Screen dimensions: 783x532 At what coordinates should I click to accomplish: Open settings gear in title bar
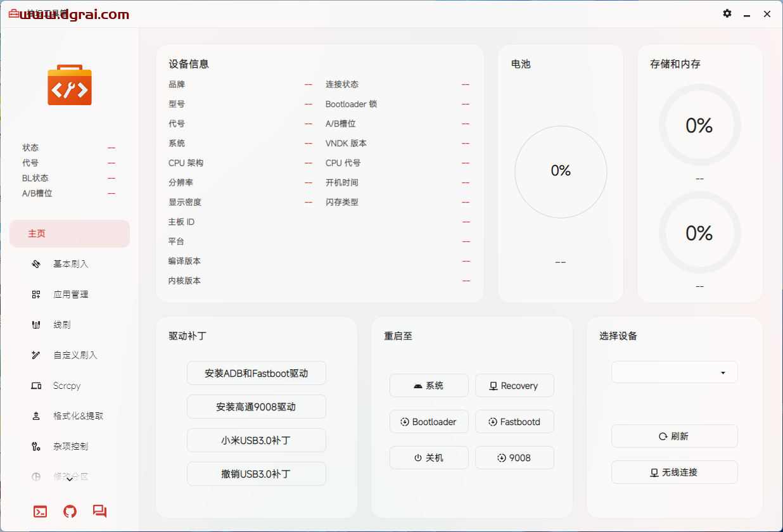(727, 13)
